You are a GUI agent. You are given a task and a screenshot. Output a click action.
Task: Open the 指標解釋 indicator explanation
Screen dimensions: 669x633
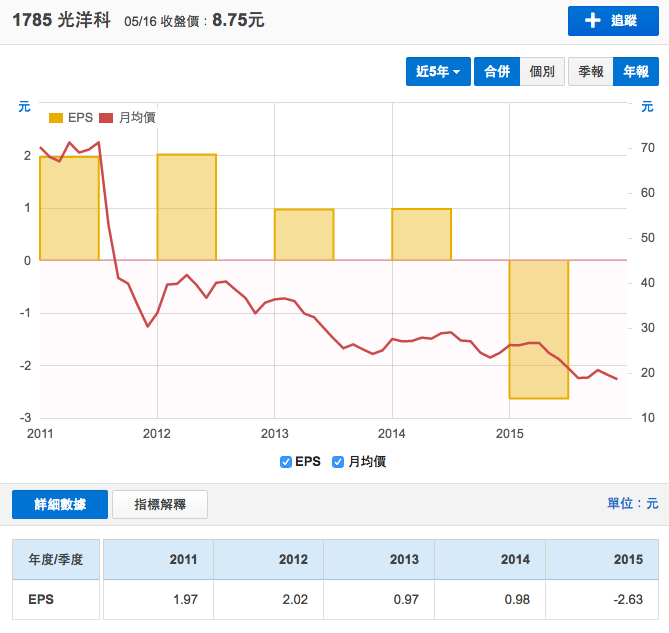click(160, 505)
